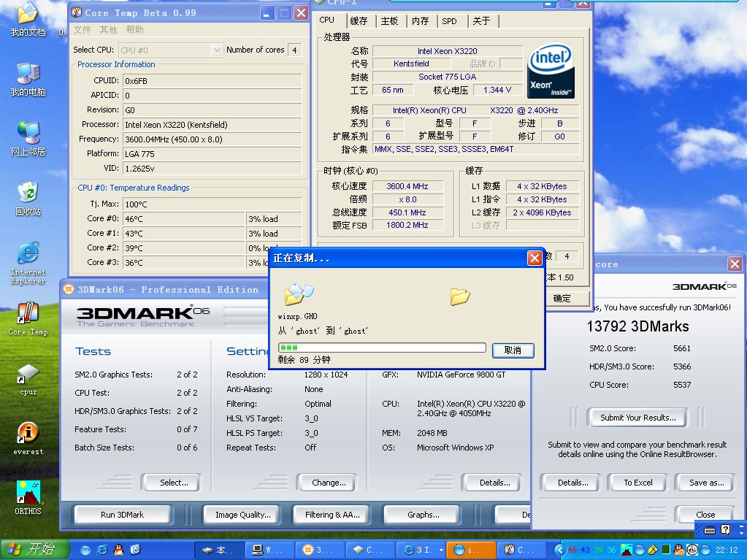The width and height of the screenshot is (747, 560).
Task: Click the 3DMark06 title bar orange icon
Action: pos(69,289)
